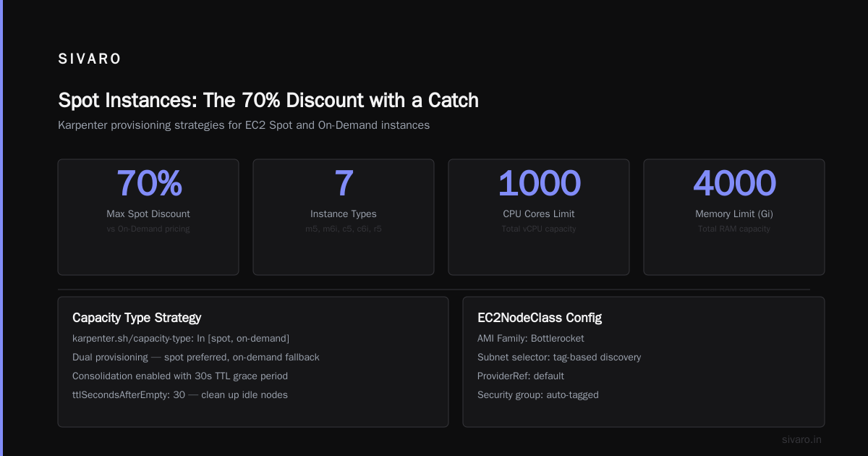Image resolution: width=868 pixels, height=456 pixels.
Task: Click the SIVARO brand logo text
Action: pyautogui.click(x=90, y=59)
